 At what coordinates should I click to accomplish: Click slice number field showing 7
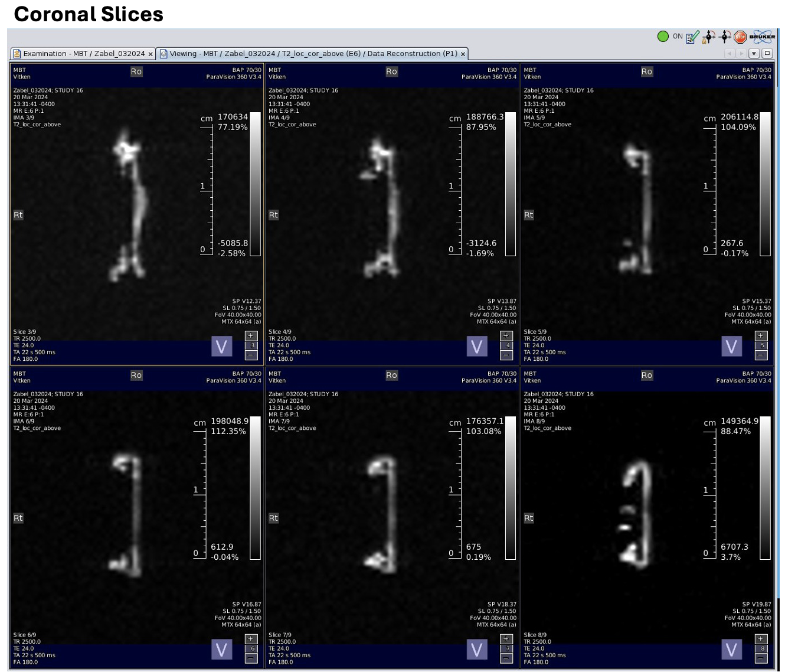[506, 648]
